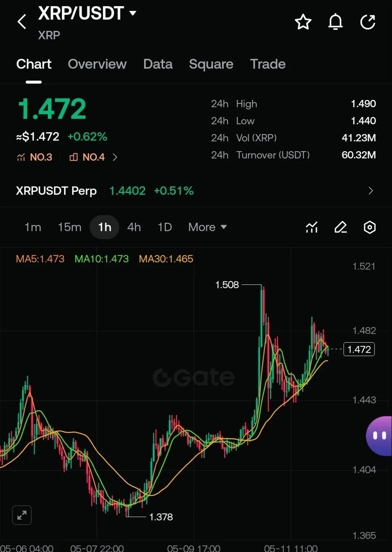Image resolution: width=392 pixels, height=552 pixels.
Task: Expand the More timeframes dropdown
Action: 208,227
